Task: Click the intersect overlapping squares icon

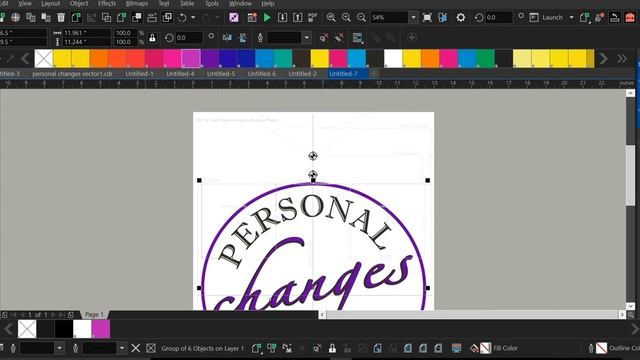Action: [107, 17]
